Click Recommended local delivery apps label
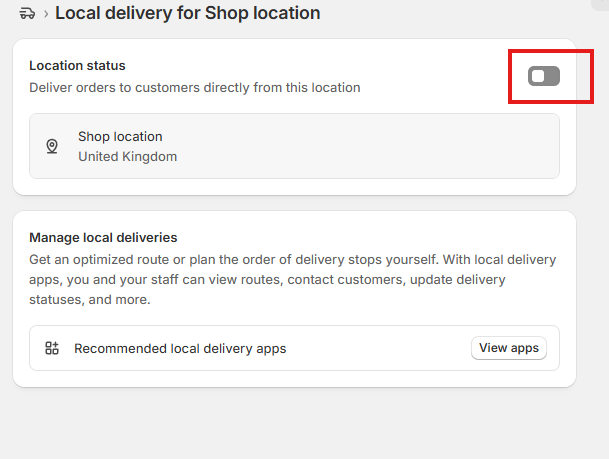Viewport: 609px width, 459px height. coord(180,349)
